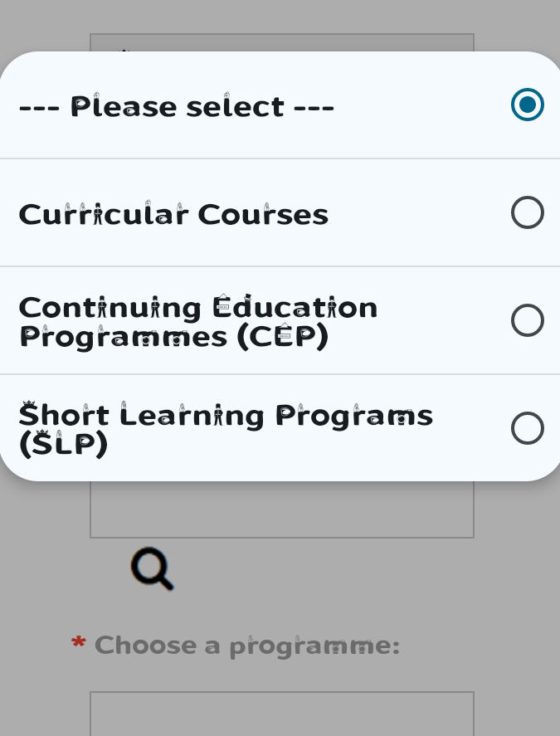
Task: Click the search magnifier icon
Action: point(152,568)
